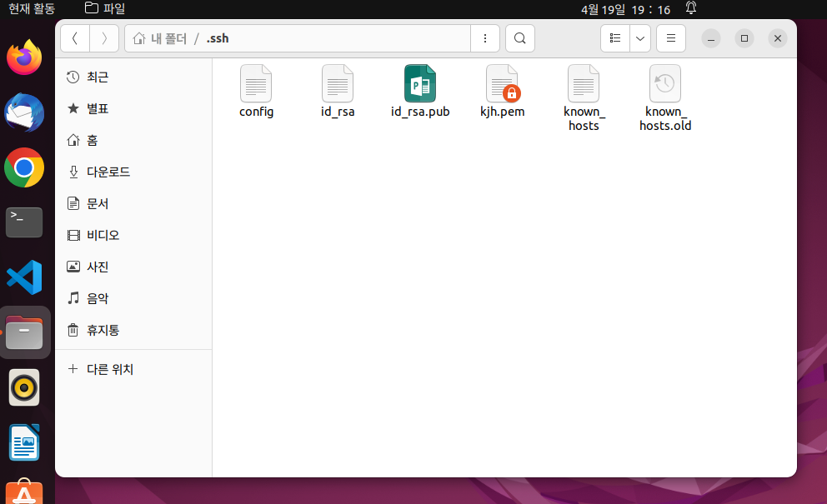Select the id_rsa file icon
This screenshot has height=504, width=827.
pos(338,83)
